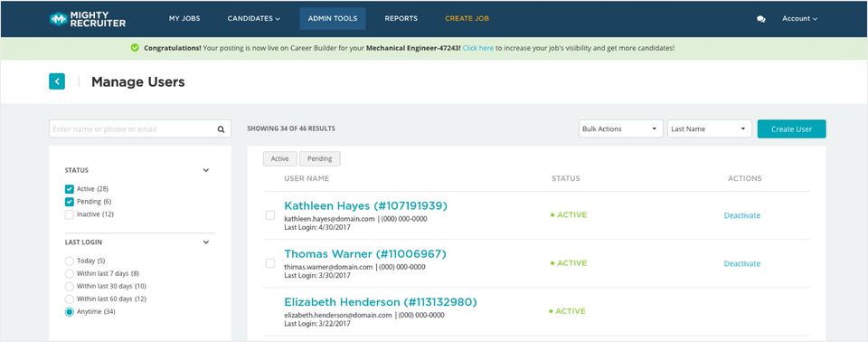This screenshot has height=342, width=868.
Task: Open the Candidates menu dropdown
Action: point(253,19)
